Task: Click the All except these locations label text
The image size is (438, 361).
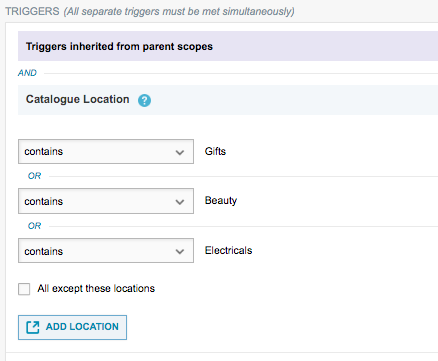Action: [96, 288]
